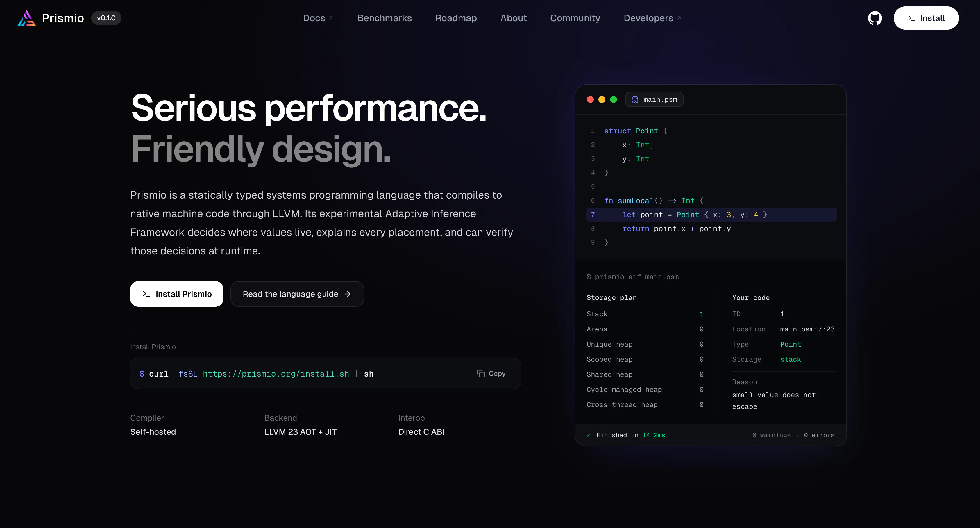Click the v0.1.0 version badge

[106, 18]
